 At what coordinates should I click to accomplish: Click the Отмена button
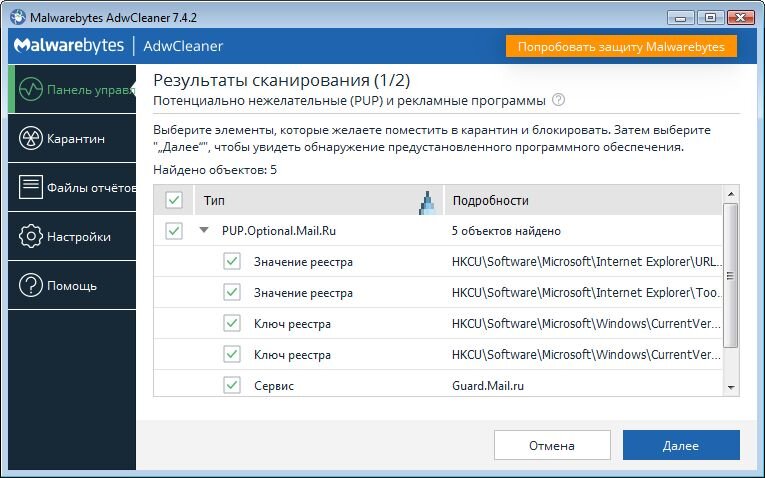click(552, 445)
